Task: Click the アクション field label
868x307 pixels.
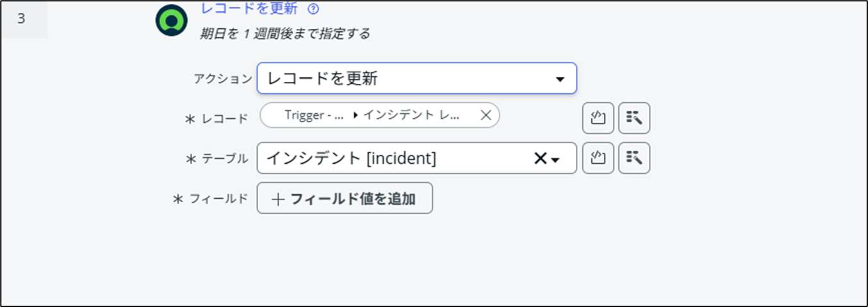Action: point(223,79)
